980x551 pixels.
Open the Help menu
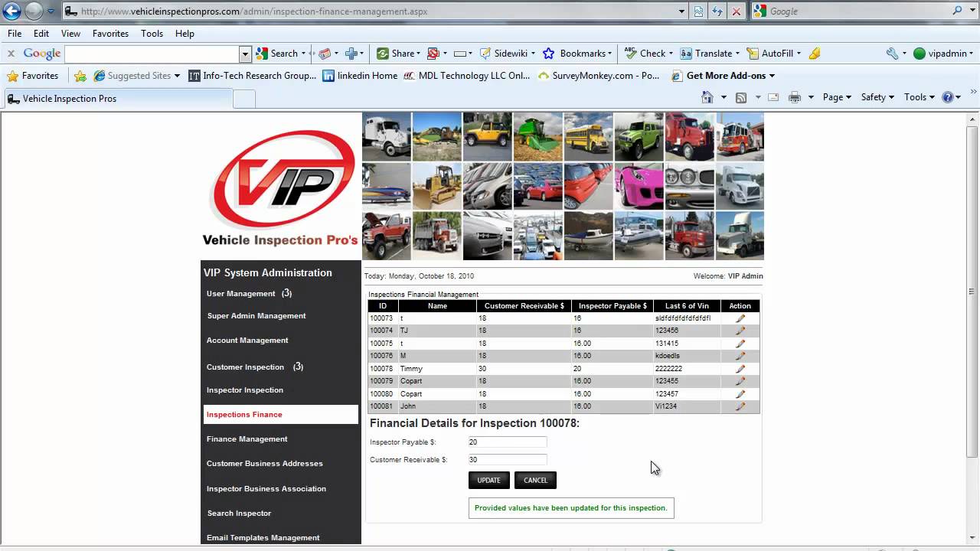click(x=185, y=34)
